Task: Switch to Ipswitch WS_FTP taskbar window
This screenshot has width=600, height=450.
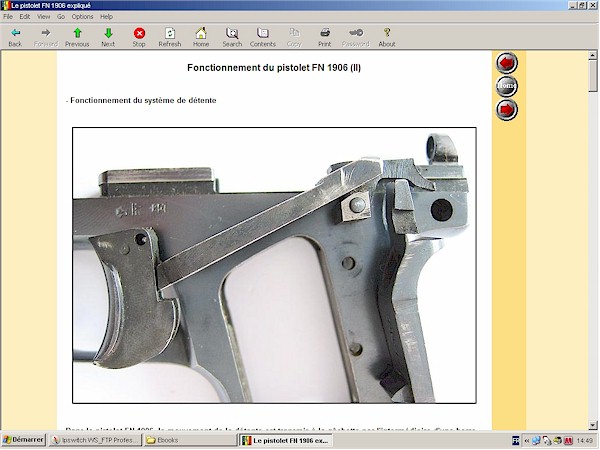Action: 95,440
